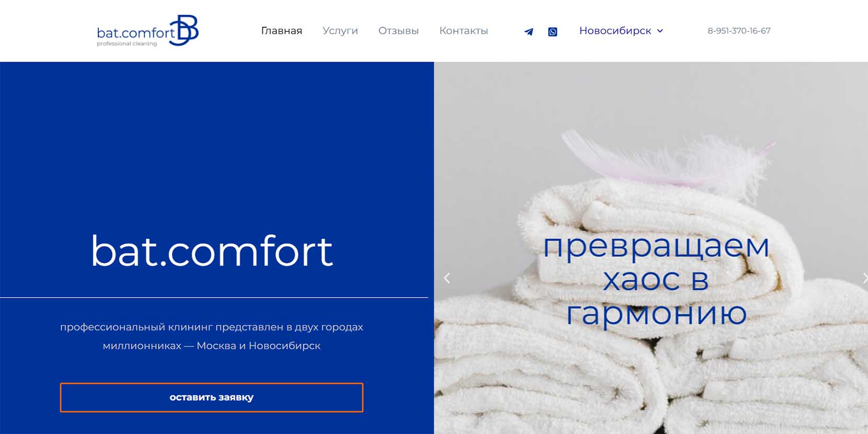This screenshot has height=434, width=868.
Task: Go to the Главная menu item
Action: pos(281,31)
